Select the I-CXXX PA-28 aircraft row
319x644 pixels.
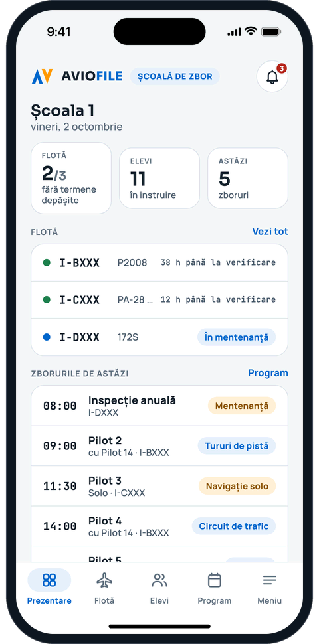pyautogui.click(x=159, y=300)
